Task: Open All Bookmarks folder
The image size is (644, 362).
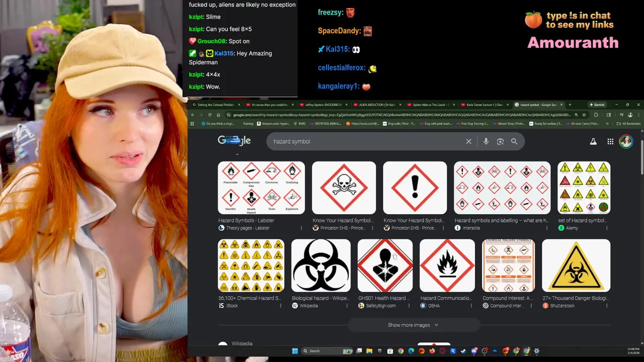Action: [x=628, y=123]
